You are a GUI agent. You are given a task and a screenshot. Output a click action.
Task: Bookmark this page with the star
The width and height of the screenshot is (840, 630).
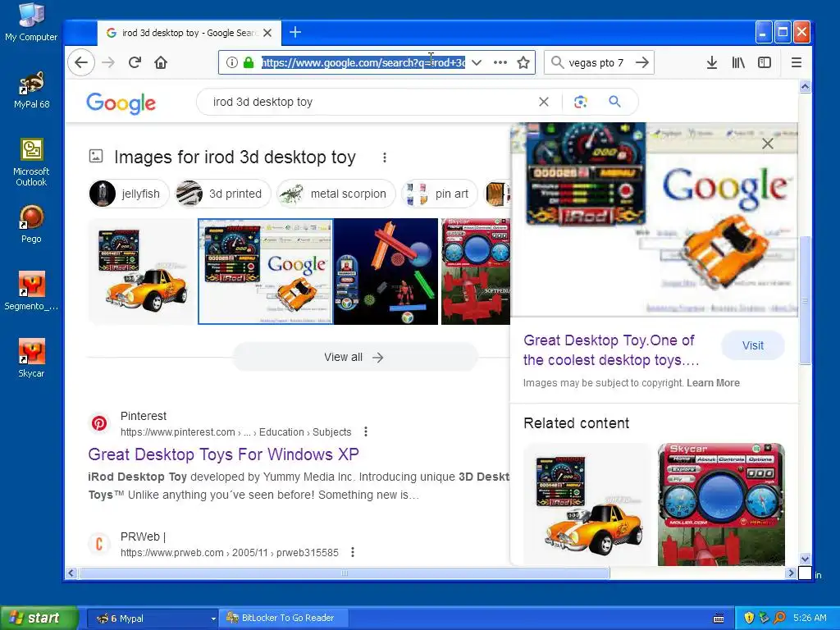click(523, 62)
